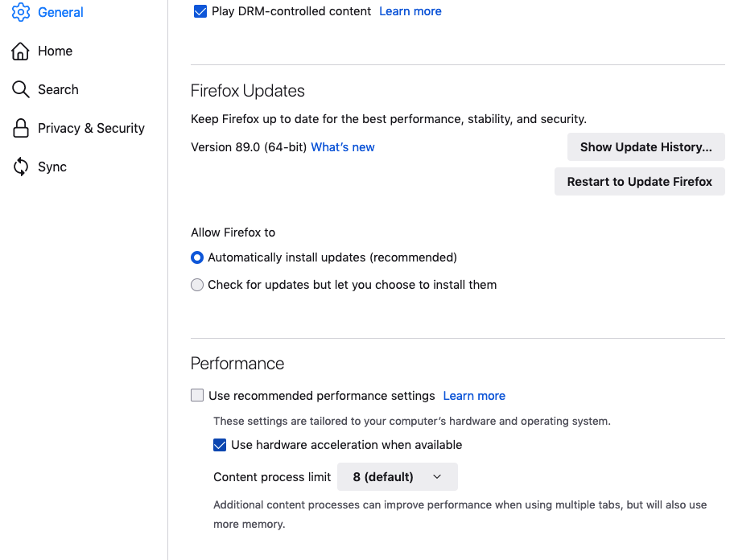Click the General gear icon
This screenshot has height=560, width=730.
pyautogui.click(x=21, y=12)
